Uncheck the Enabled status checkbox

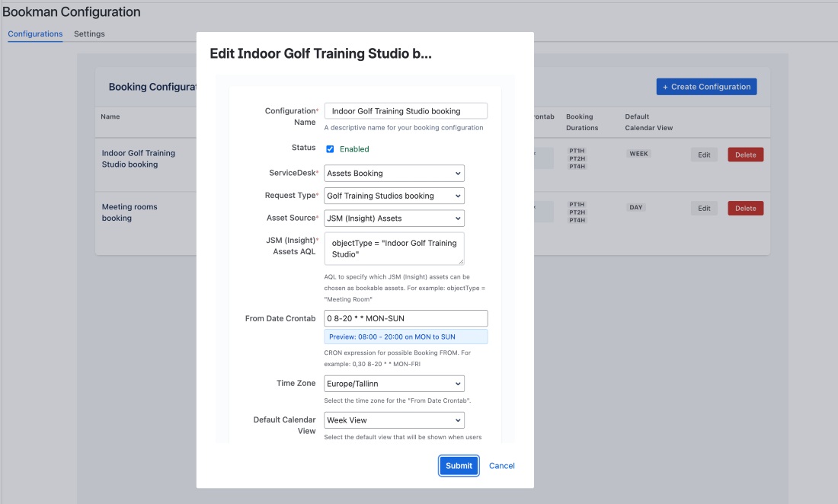pyautogui.click(x=330, y=149)
